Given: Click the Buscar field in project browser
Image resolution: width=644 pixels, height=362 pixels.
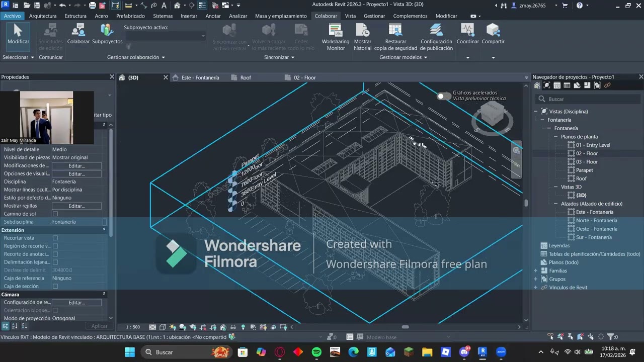Looking at the screenshot, I should (587, 99).
